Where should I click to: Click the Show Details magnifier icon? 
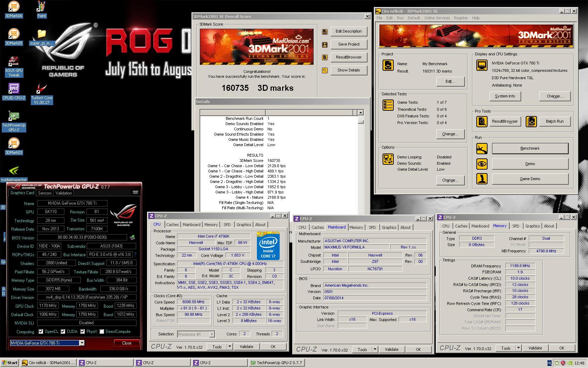tap(325, 70)
